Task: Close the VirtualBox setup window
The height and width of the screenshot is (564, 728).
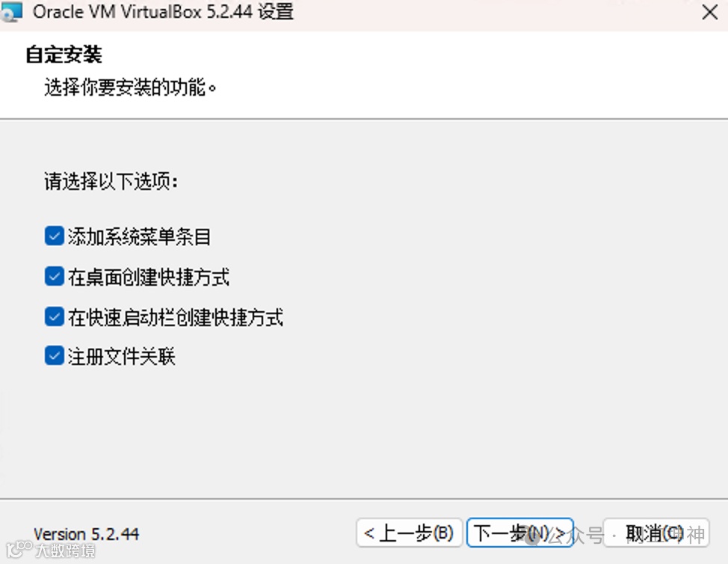Action: click(x=709, y=12)
